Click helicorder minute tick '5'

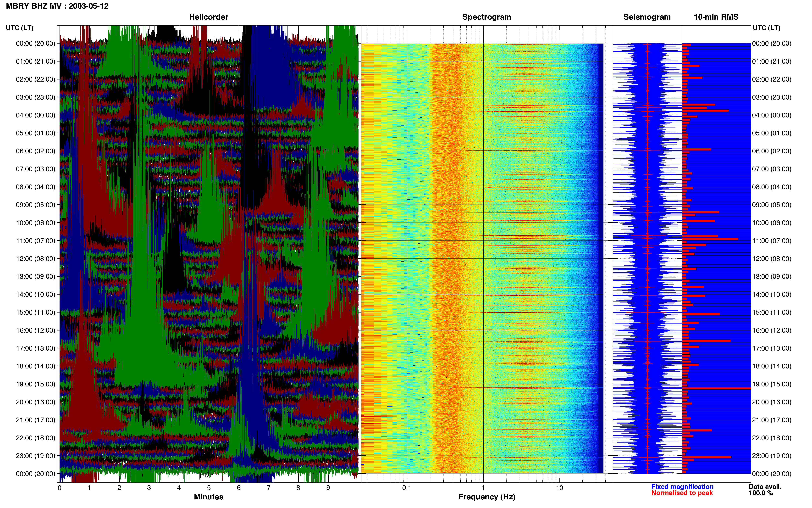tap(209, 488)
